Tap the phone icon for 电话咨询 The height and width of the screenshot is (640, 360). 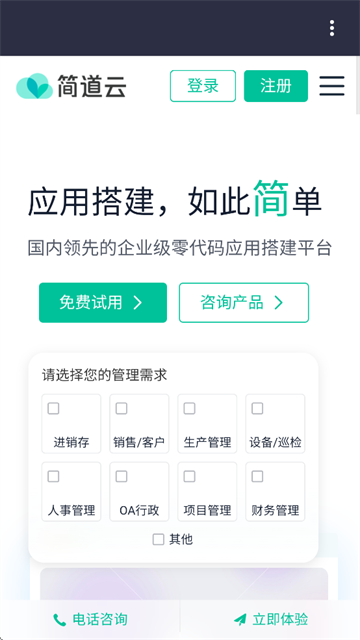(x=59, y=620)
